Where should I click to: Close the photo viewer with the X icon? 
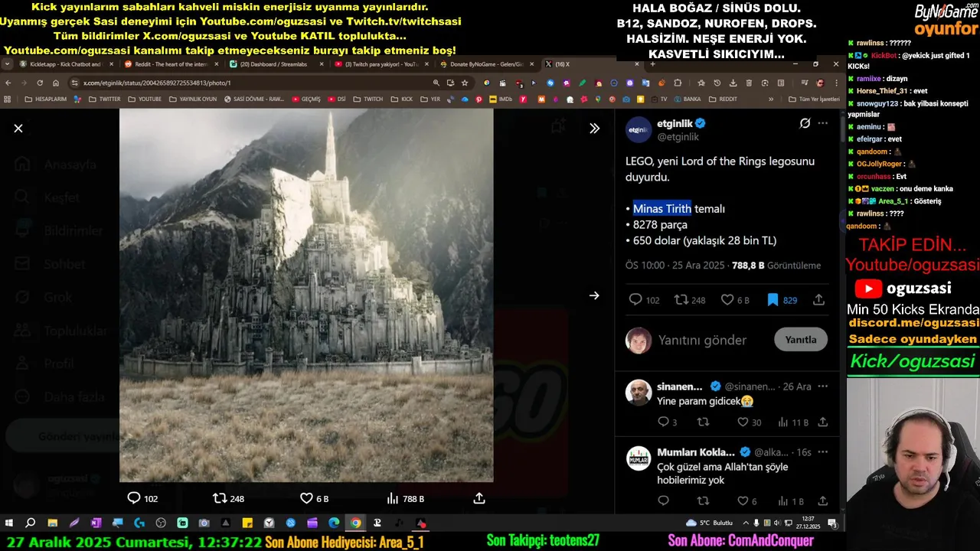18,129
